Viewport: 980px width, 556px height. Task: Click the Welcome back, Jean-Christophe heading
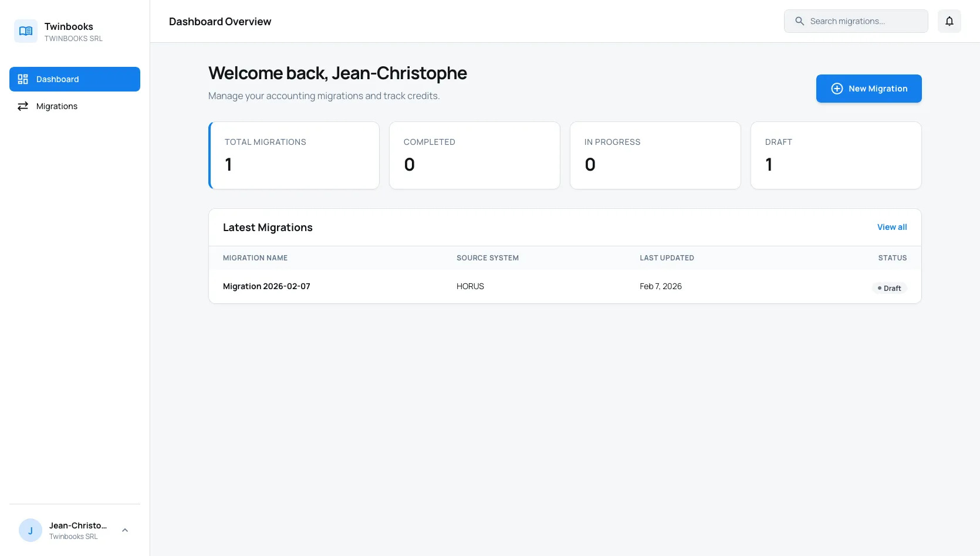point(337,73)
